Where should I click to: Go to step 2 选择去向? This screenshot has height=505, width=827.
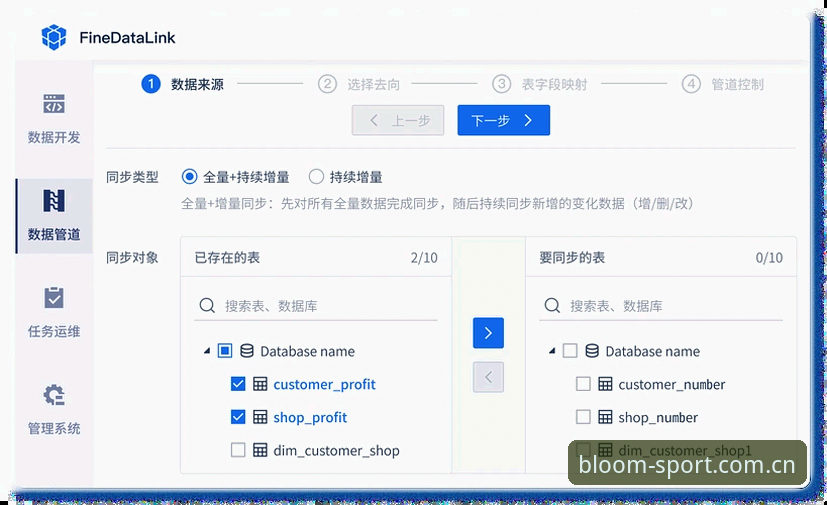pyautogui.click(x=359, y=84)
